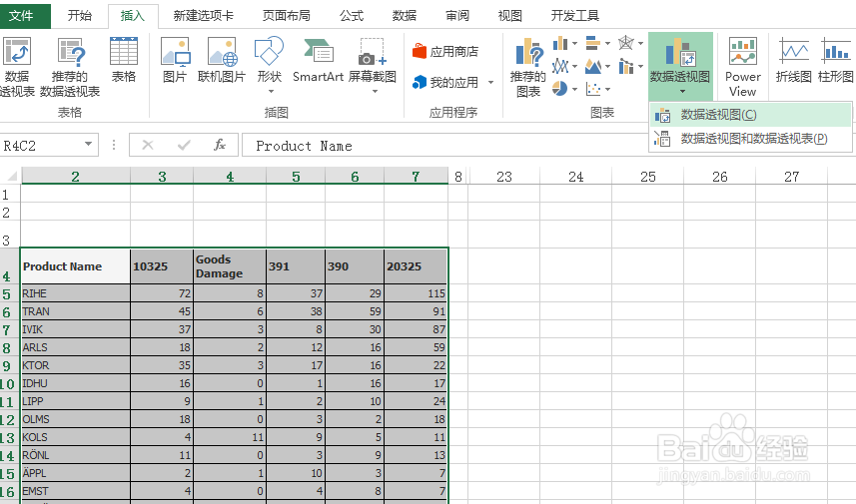Select column header 24
This screenshot has height=504, width=856.
coord(576,177)
